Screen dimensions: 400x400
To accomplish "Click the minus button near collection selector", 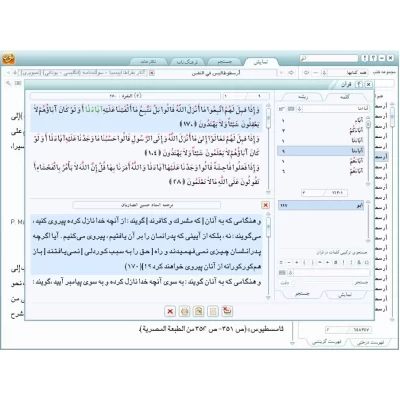I will click(315, 73).
